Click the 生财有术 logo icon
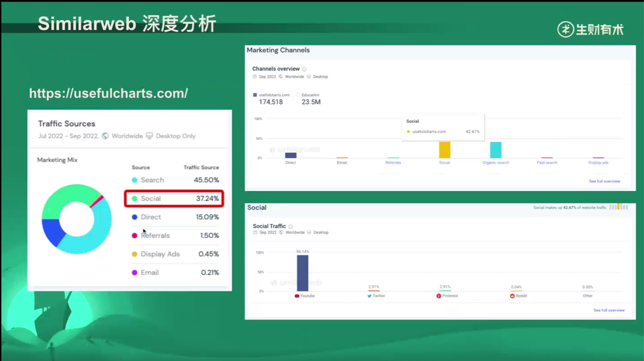 click(565, 29)
